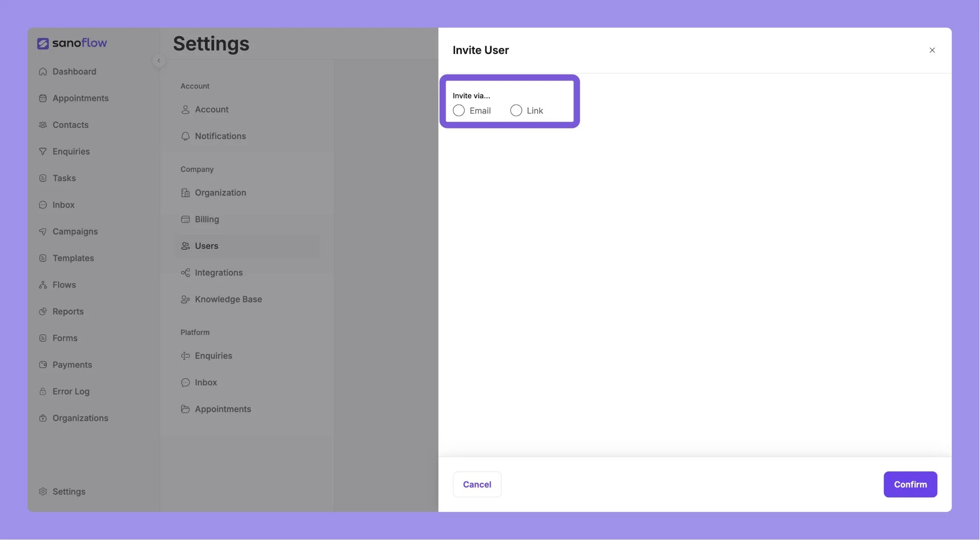Click the Company section label
Image resolution: width=980 pixels, height=540 pixels.
[x=197, y=169]
